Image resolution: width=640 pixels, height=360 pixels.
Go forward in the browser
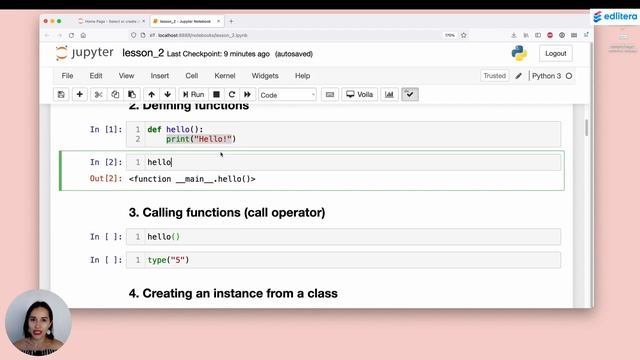pyautogui.click(x=59, y=36)
